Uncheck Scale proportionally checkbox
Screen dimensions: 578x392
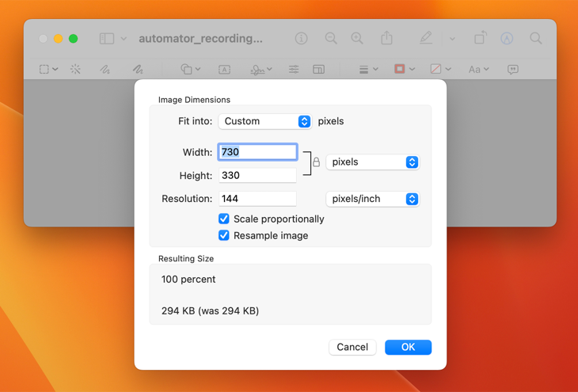[x=224, y=219]
